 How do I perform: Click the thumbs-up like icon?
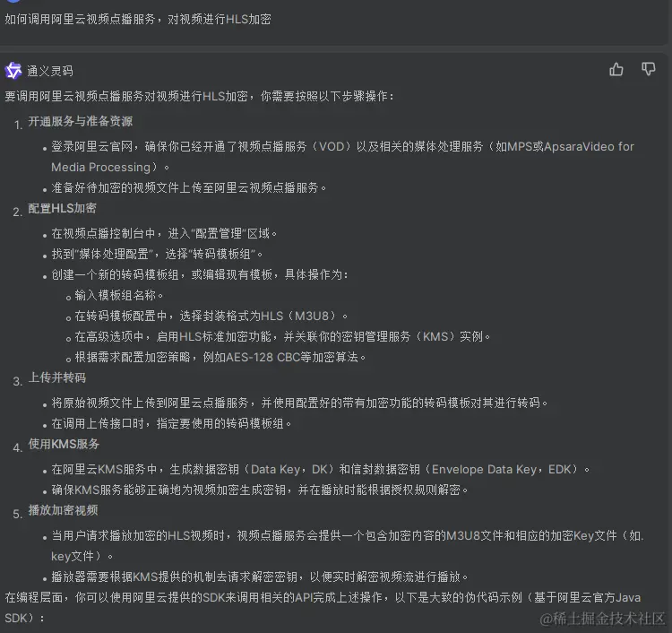point(616,69)
